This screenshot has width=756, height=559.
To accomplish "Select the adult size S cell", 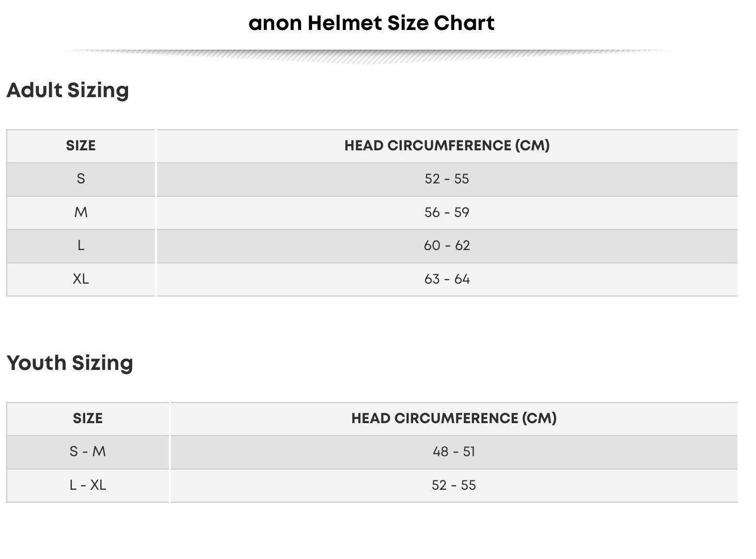I will click(x=81, y=179).
